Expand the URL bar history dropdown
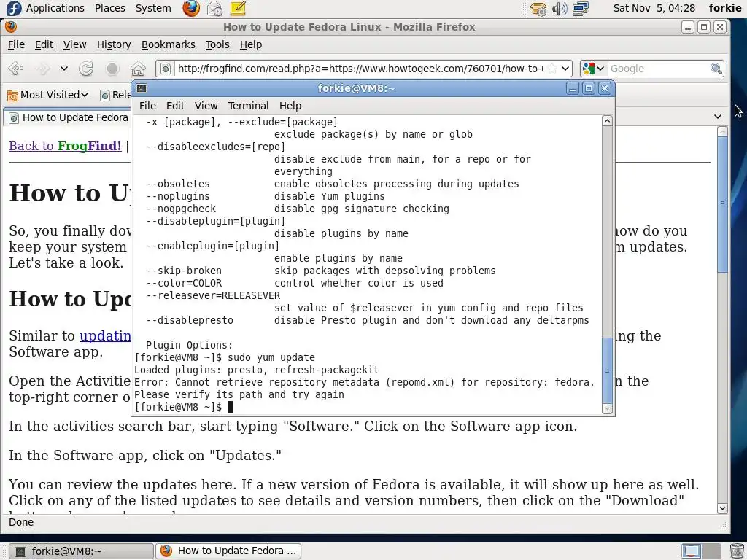747x560 pixels. click(565, 69)
